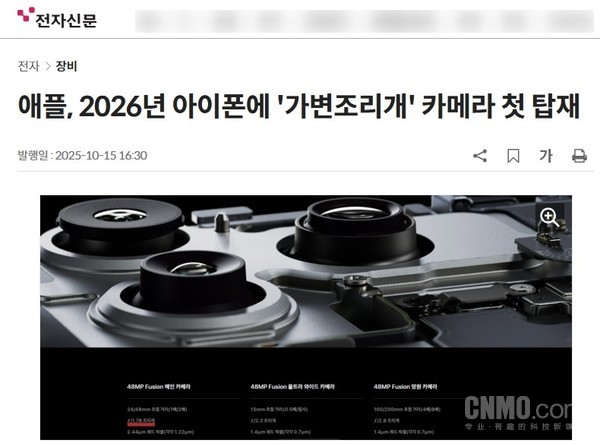Image resolution: width=600 pixels, height=446 pixels.
Task: Bookmark this article with the ribbon icon
Action: (513, 156)
